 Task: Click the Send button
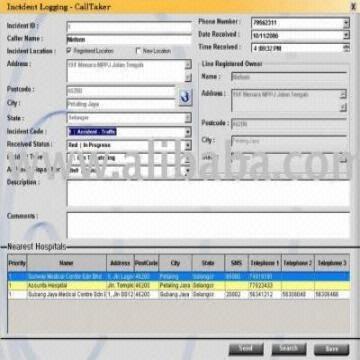pyautogui.click(x=246, y=349)
